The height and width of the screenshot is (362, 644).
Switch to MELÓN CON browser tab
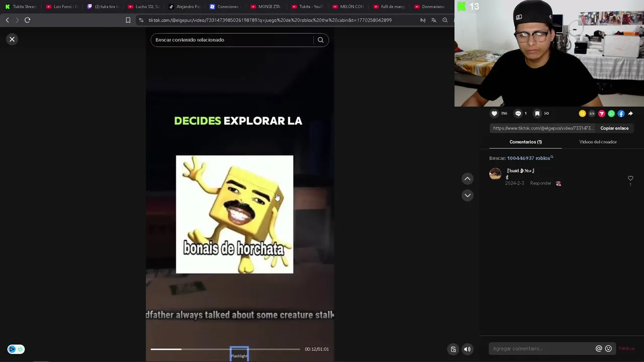(348, 7)
